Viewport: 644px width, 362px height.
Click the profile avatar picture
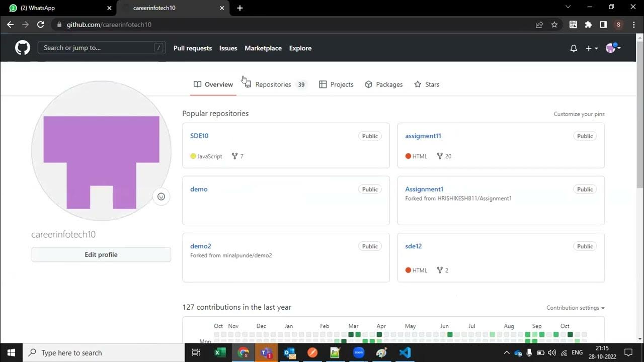pos(101,151)
